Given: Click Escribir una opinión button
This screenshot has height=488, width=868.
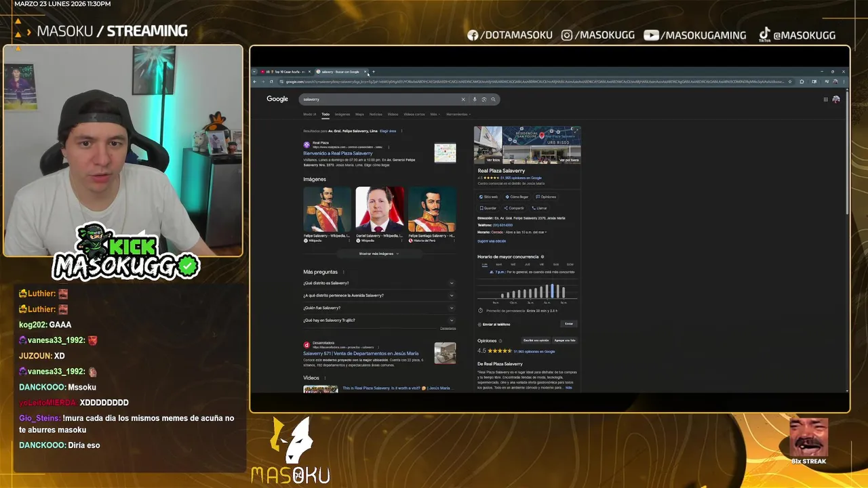Looking at the screenshot, I should click(x=536, y=340).
